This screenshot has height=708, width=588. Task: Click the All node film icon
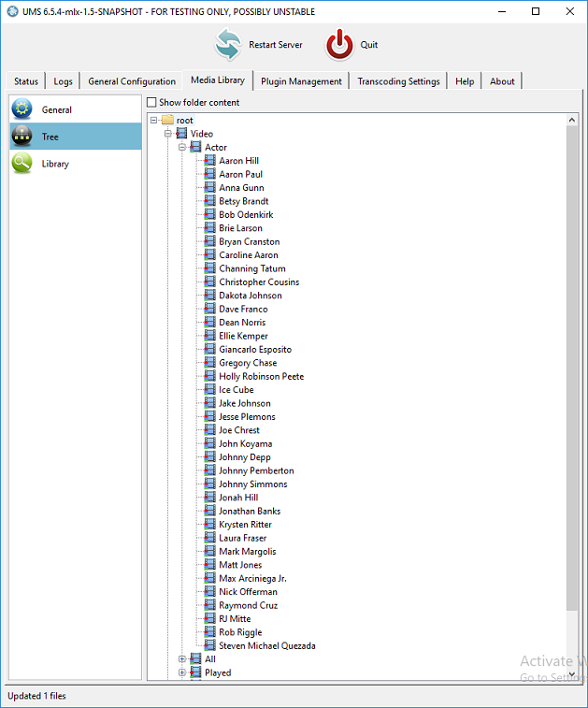196,658
